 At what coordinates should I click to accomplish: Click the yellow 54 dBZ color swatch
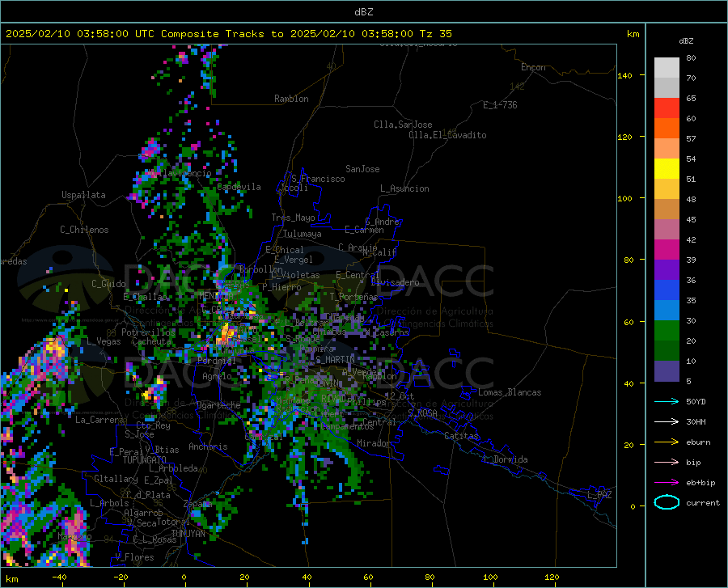pos(667,168)
